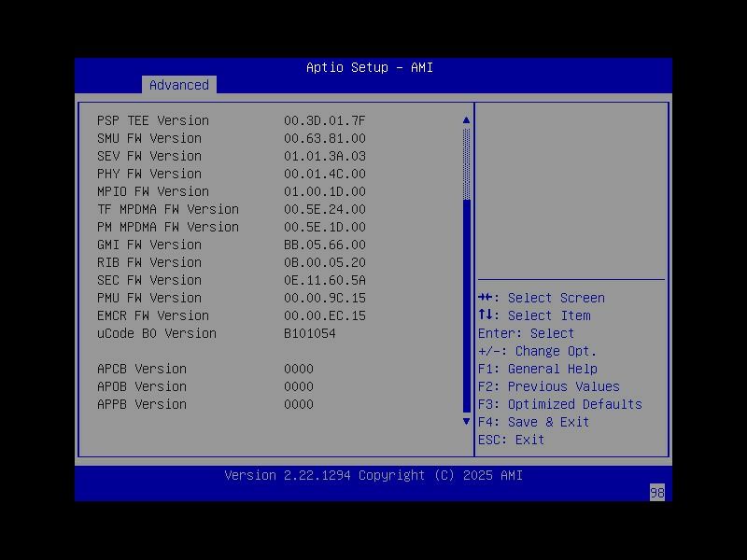Click value 00.01.4C.00
Viewport: 747px width, 560px height.
coord(325,174)
